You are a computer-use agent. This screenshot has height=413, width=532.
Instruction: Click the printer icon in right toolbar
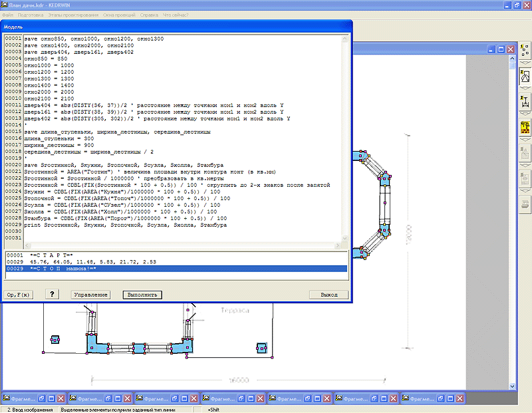tap(525, 205)
